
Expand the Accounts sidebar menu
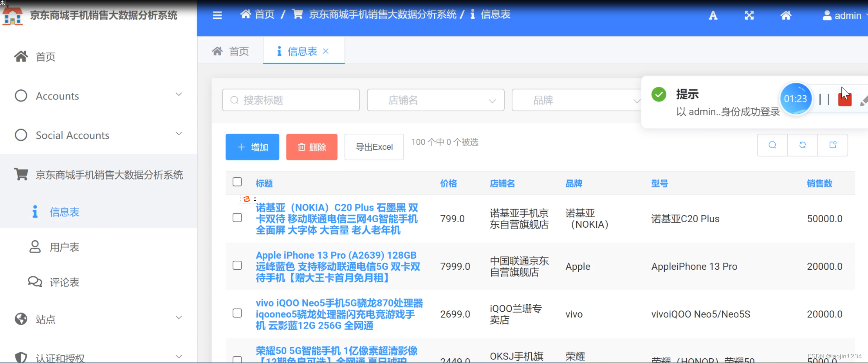click(98, 96)
